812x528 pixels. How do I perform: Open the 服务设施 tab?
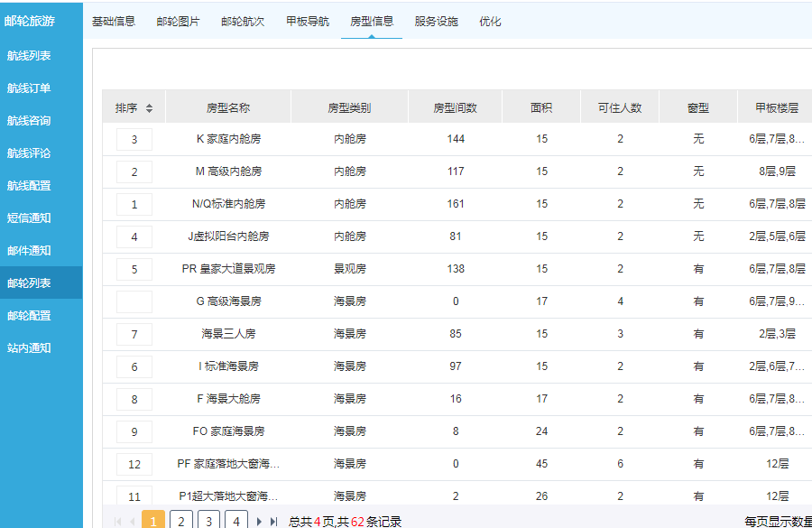(436, 22)
